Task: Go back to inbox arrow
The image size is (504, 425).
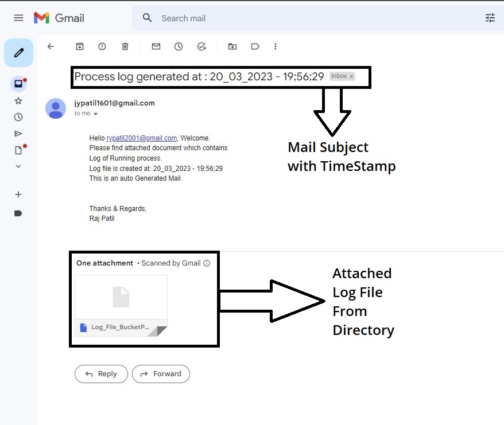Action: click(51, 46)
